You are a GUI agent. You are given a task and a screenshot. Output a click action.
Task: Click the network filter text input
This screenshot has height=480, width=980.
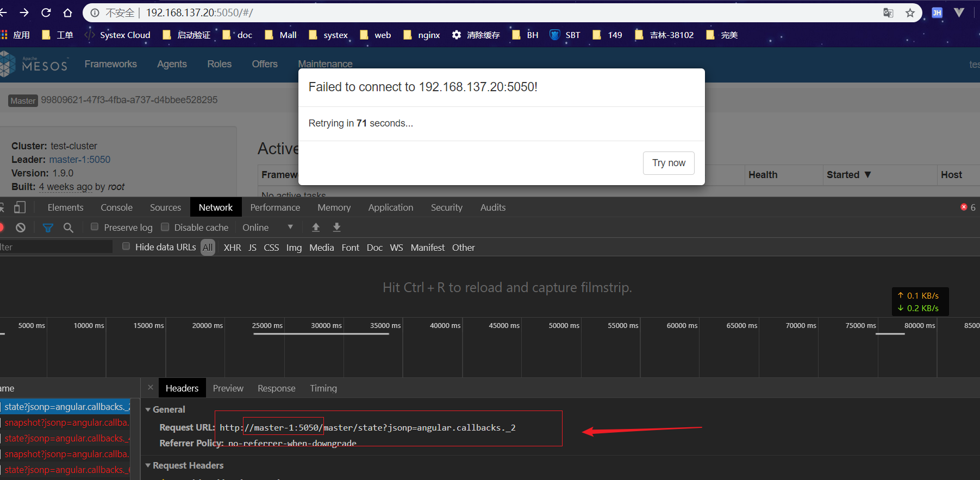[x=55, y=247]
